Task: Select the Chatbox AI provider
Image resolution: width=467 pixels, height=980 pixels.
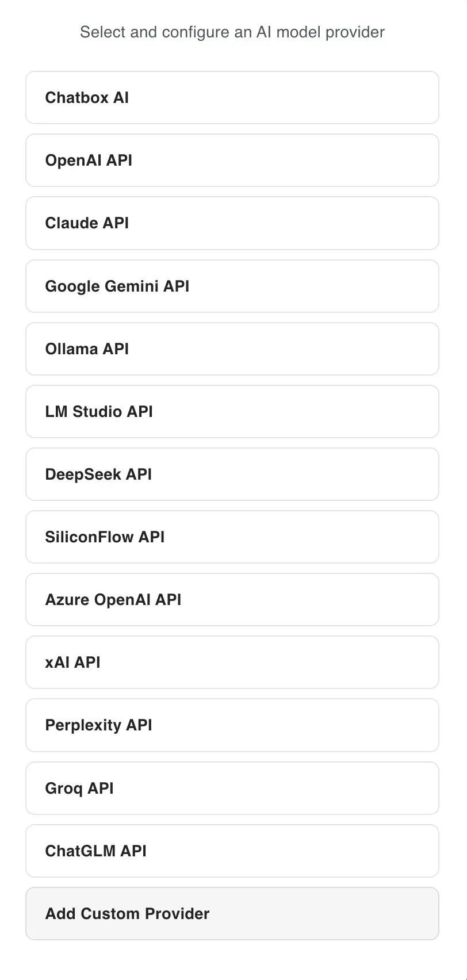Action: click(x=232, y=98)
